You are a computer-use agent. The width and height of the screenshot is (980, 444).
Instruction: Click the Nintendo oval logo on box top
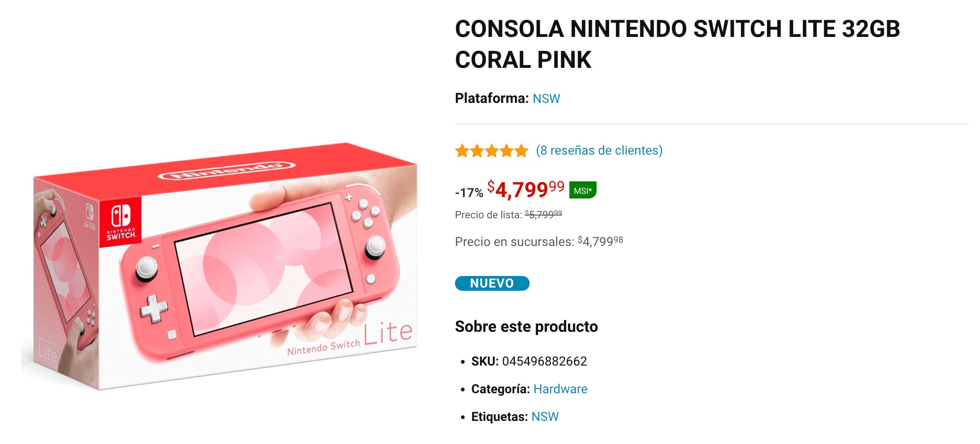tap(227, 170)
